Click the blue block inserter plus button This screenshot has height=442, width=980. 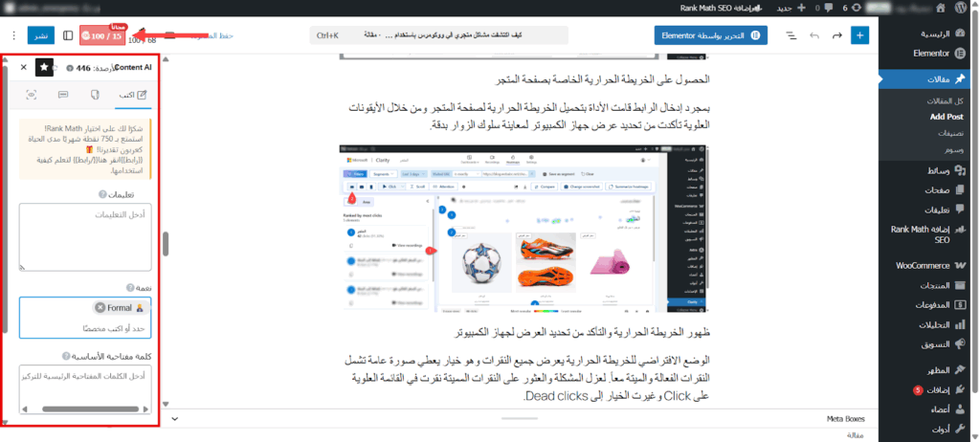tap(860, 35)
